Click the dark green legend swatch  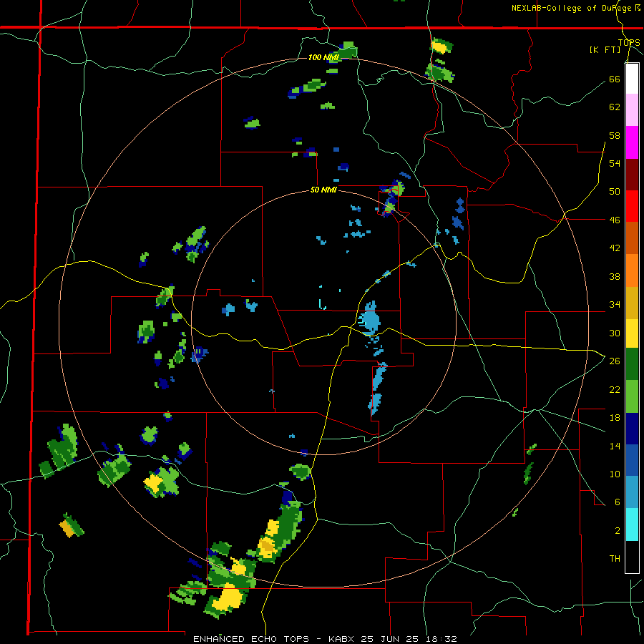[x=632, y=364]
